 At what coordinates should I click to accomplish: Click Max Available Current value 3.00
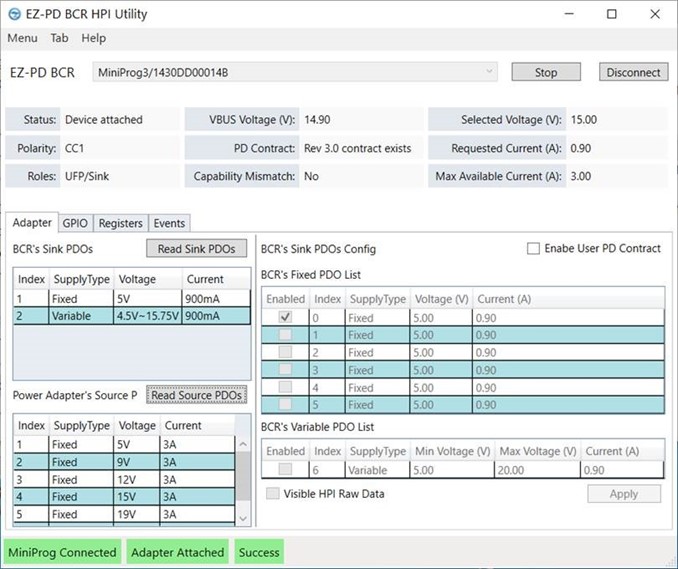580,176
